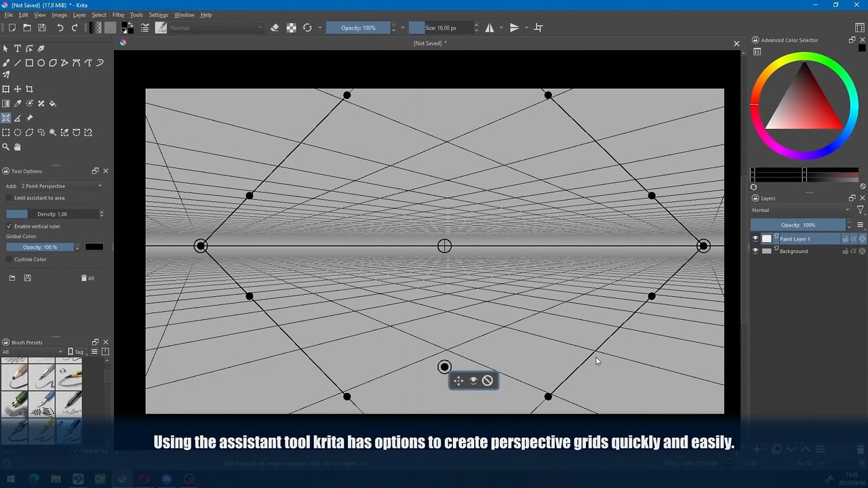Adjust the layer Opacity 100% slider
Viewport: 868px width, 488px height.
pos(797,224)
